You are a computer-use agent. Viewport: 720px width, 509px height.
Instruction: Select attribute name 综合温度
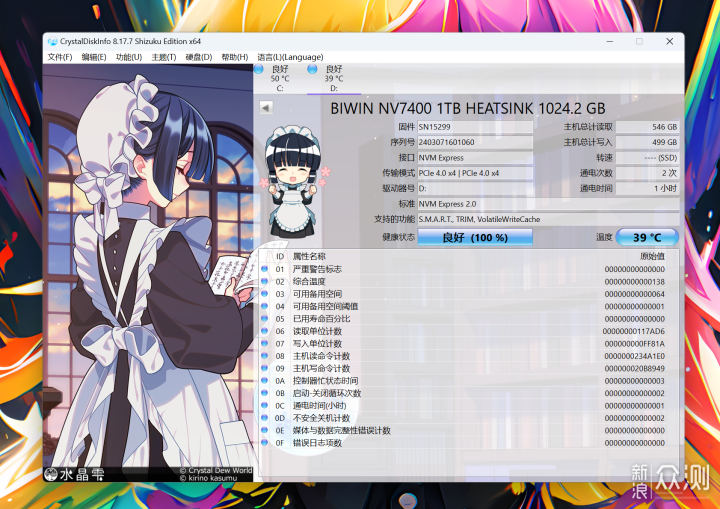(x=309, y=281)
